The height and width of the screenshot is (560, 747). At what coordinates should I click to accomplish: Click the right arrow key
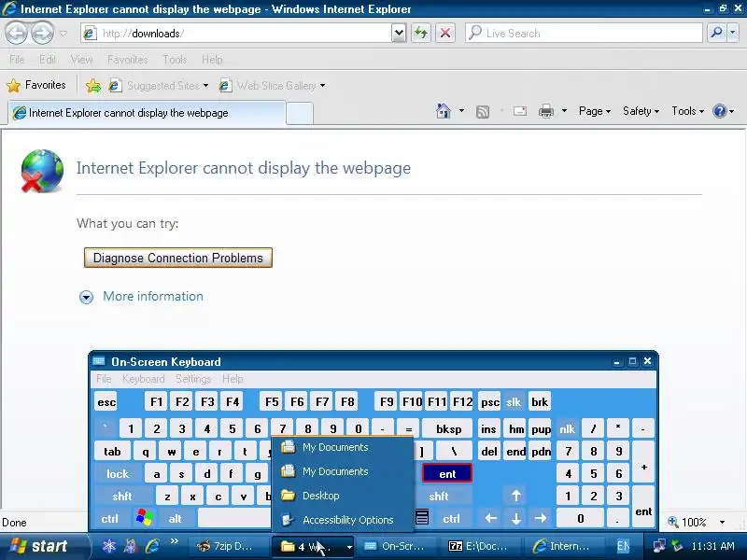click(x=541, y=518)
